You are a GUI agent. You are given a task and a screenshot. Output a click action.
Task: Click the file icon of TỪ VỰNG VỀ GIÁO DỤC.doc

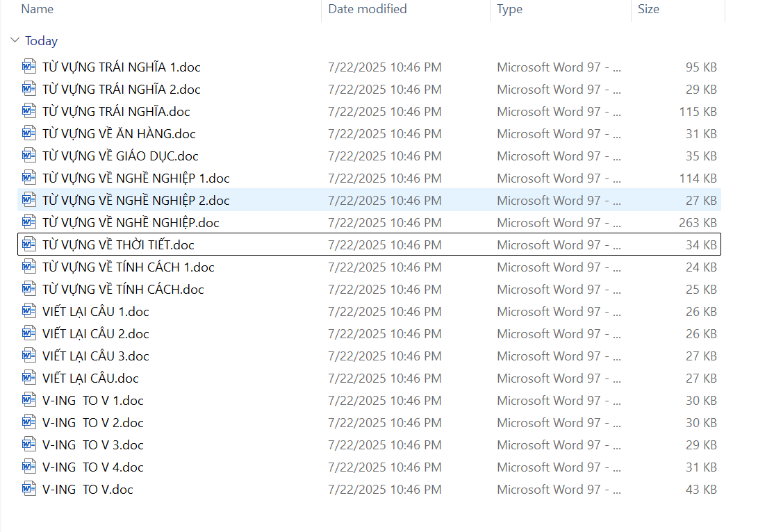pyautogui.click(x=28, y=156)
